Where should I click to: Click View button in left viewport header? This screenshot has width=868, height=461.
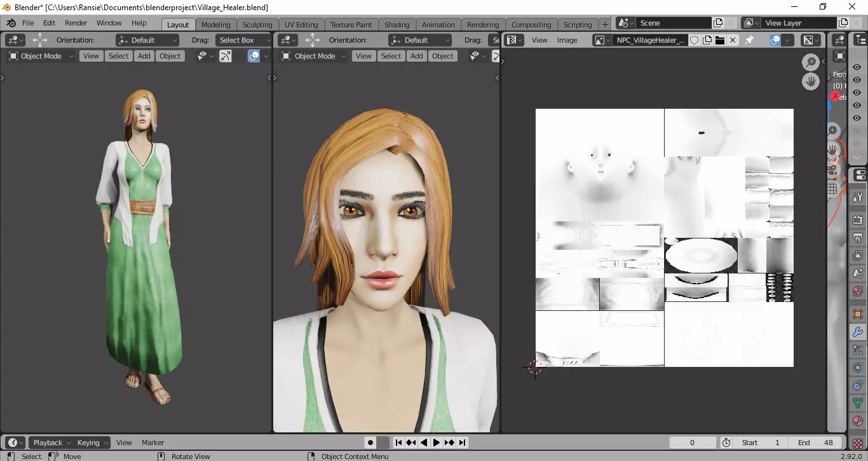(91, 56)
